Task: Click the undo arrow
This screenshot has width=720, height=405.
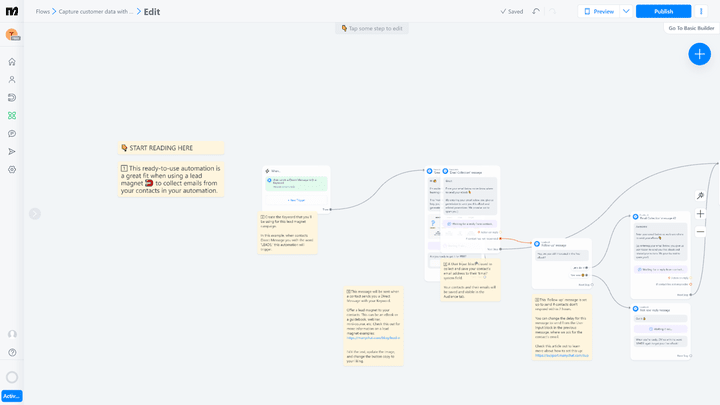Action: pyautogui.click(x=537, y=11)
